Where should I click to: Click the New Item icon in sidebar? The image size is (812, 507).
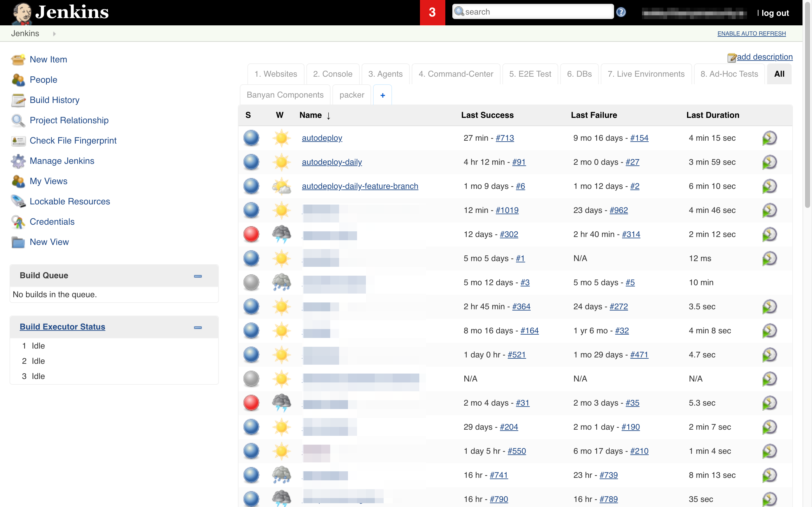[x=18, y=60]
